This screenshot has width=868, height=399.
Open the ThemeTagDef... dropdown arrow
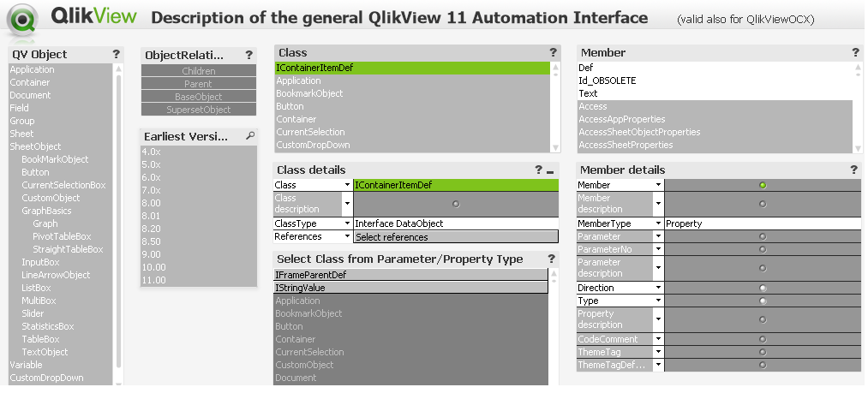pyautogui.click(x=658, y=365)
